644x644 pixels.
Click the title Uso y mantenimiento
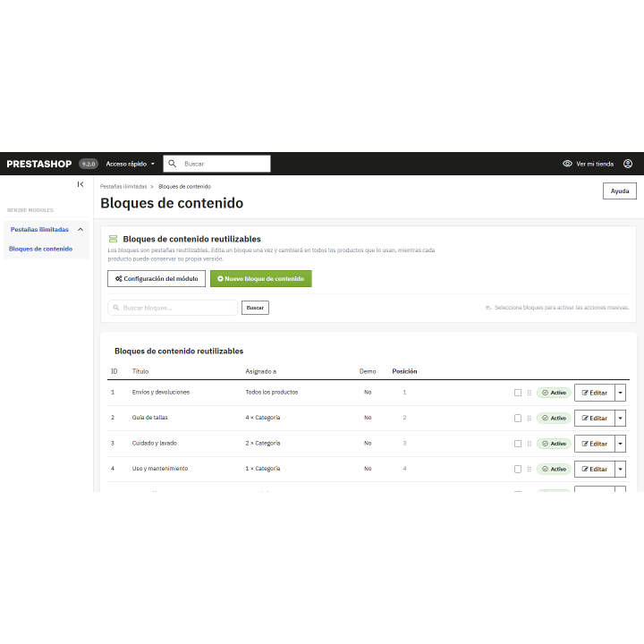click(160, 469)
